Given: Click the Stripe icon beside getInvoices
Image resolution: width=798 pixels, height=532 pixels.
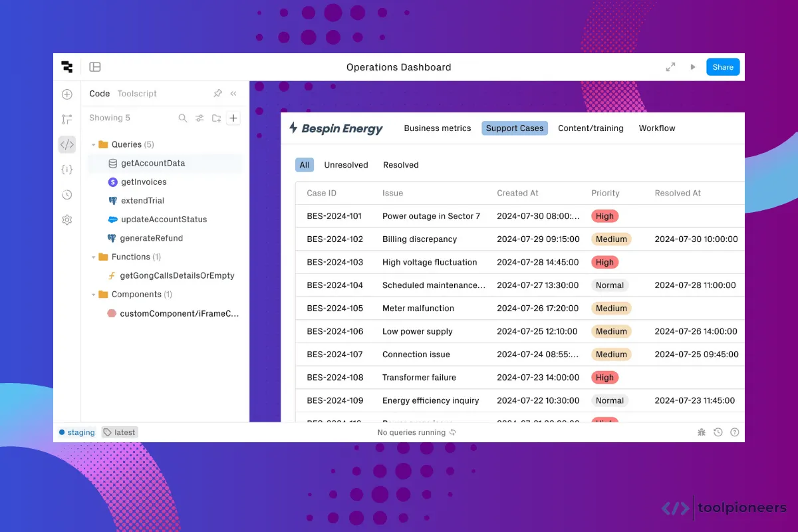Looking at the screenshot, I should tap(112, 182).
